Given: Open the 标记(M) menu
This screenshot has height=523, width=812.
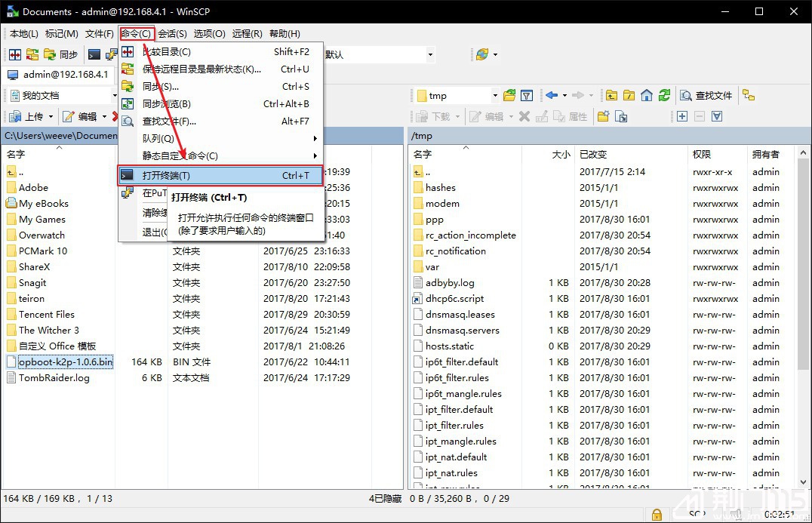Looking at the screenshot, I should pyautogui.click(x=62, y=34).
